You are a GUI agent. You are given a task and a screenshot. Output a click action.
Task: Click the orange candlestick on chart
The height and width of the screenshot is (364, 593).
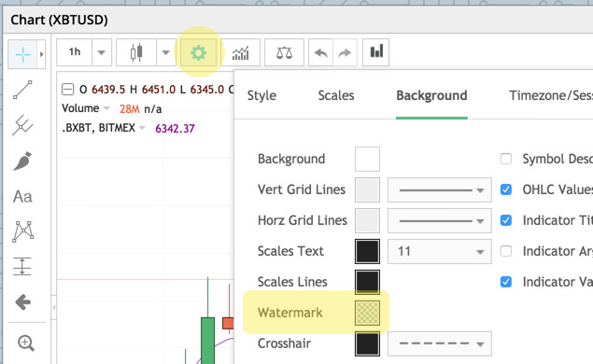coord(229,323)
